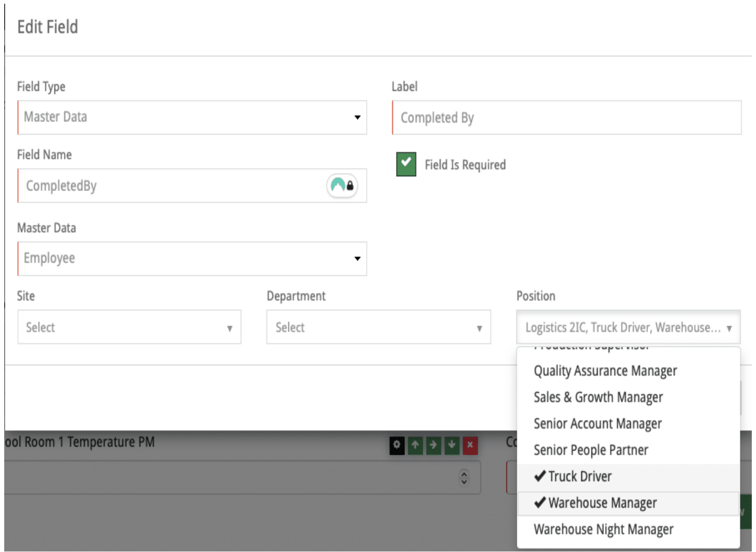Pick Warehouse Night Manager from the list
The height and width of the screenshot is (552, 756).
(x=603, y=529)
